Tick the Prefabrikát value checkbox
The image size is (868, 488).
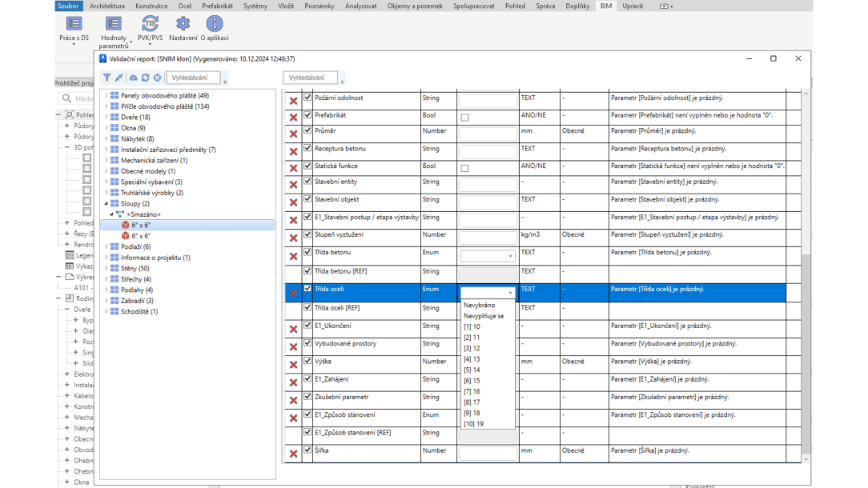tap(464, 118)
